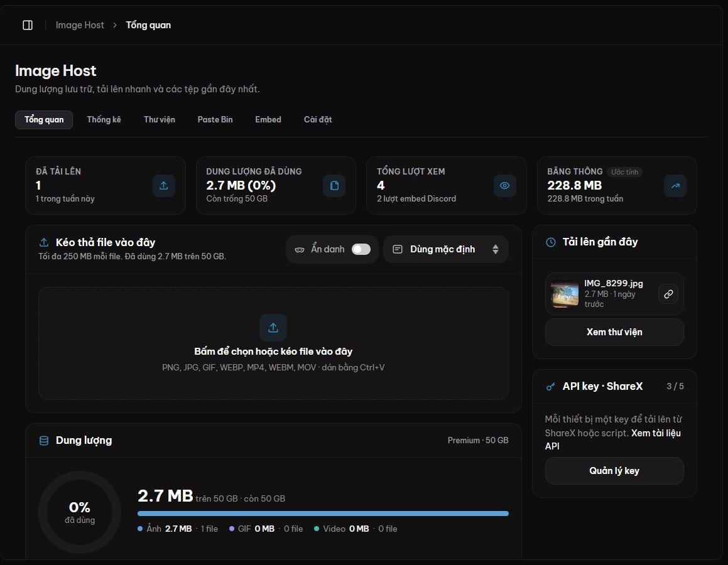Click the upload icon in the drop zone
The width and height of the screenshot is (728, 565).
(273, 328)
